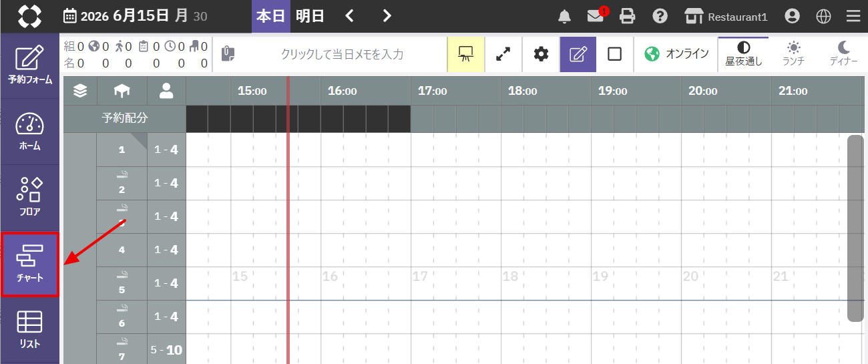The width and height of the screenshot is (868, 364).
Task: Open the notifications bell
Action: [x=565, y=17]
